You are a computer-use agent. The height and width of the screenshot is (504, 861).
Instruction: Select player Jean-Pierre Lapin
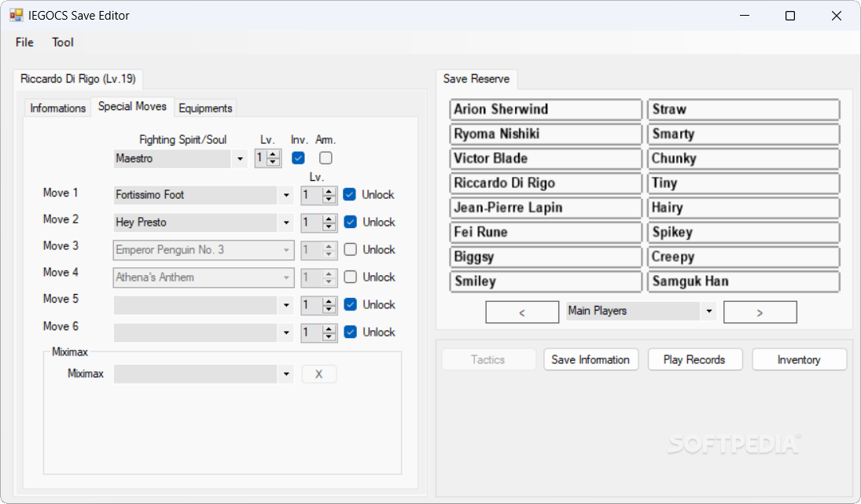click(546, 208)
